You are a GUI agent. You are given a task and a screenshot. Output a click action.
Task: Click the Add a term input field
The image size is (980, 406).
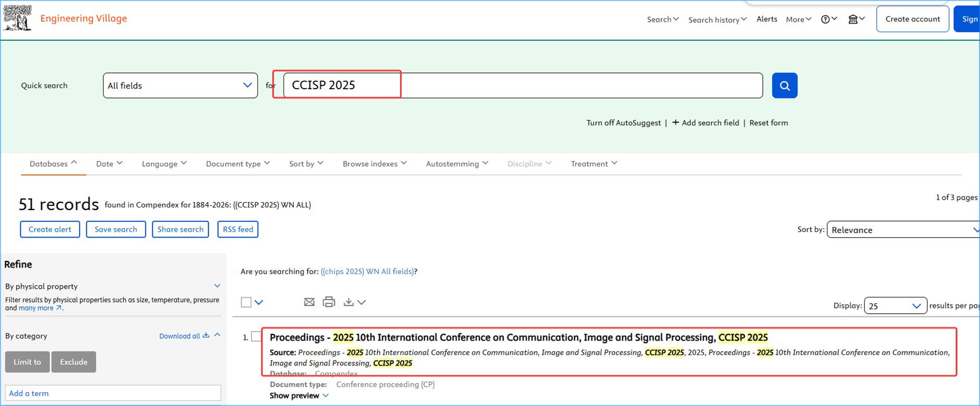[x=113, y=393]
